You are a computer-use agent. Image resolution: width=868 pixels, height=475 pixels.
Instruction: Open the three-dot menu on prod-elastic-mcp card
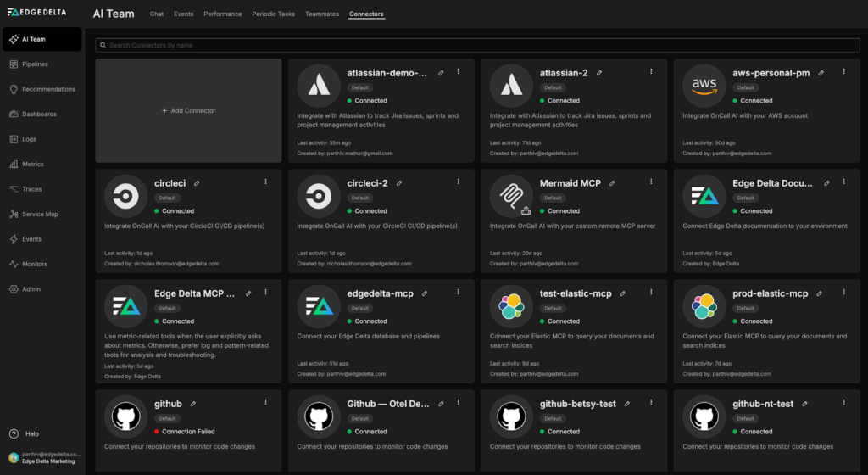pos(843,293)
